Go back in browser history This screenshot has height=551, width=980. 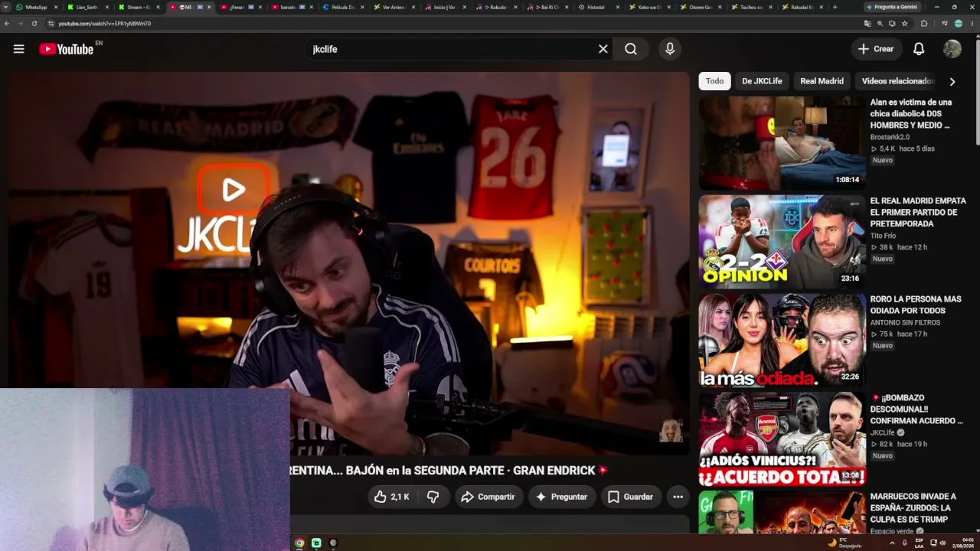[x=7, y=24]
